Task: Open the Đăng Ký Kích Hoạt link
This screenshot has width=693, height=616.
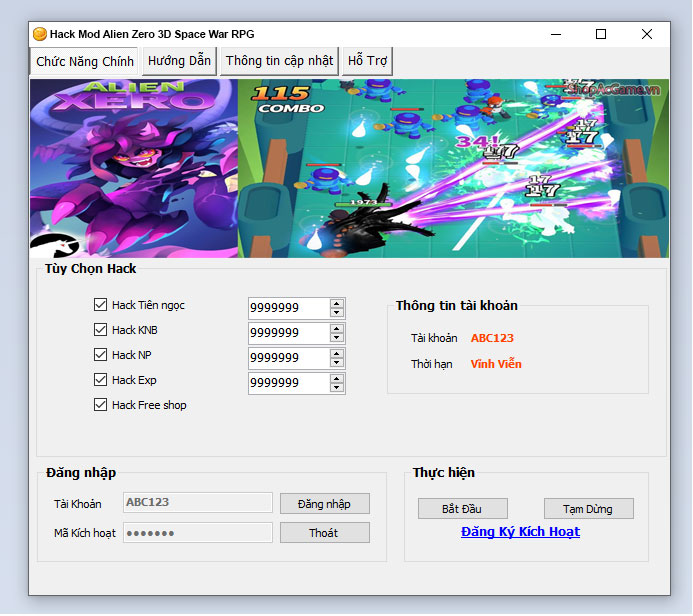Action: (520, 532)
